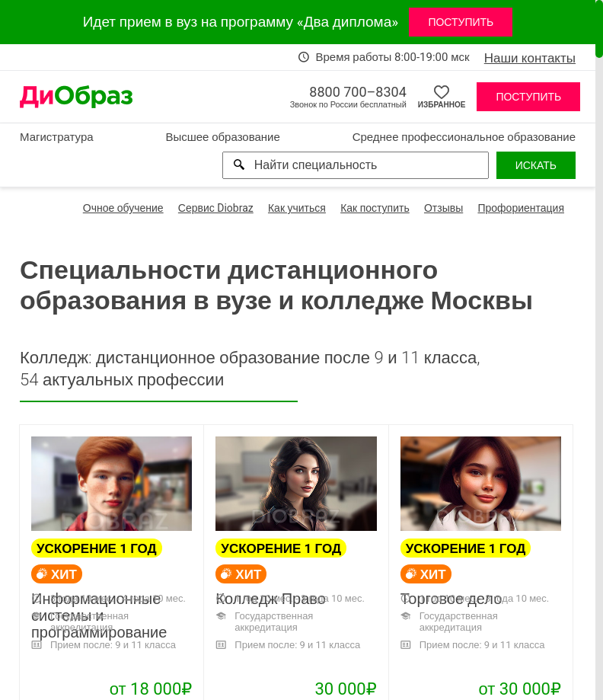Click ПОСТУПИТЬ button in the green banner

(x=460, y=22)
